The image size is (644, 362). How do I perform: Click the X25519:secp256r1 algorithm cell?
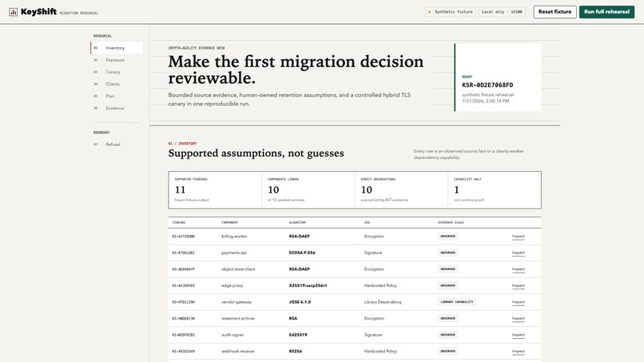tap(308, 285)
